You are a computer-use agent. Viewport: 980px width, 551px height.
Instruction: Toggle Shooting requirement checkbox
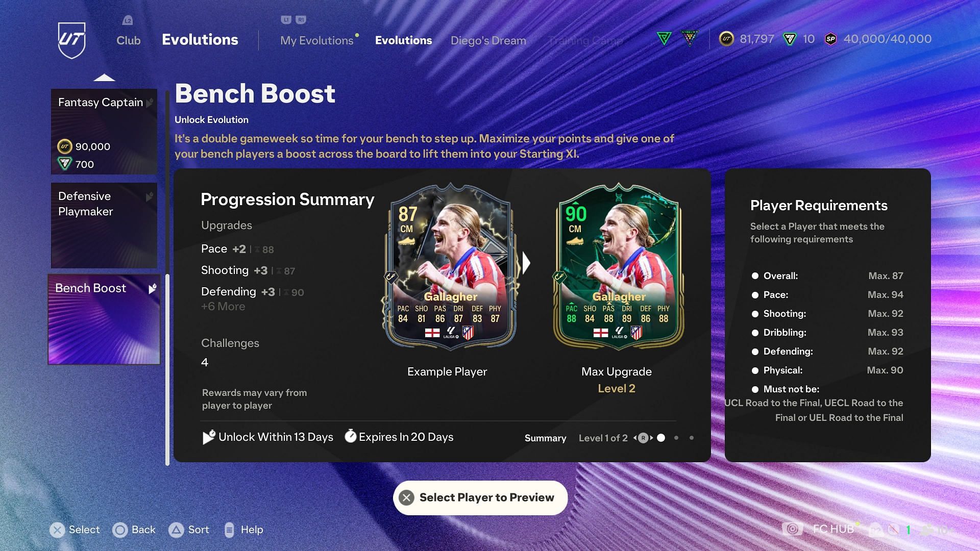[x=755, y=314]
